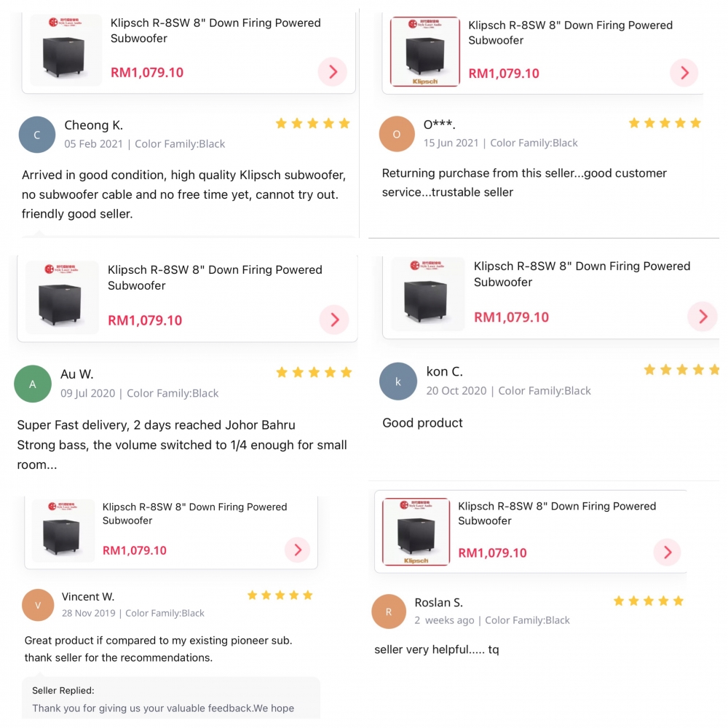Open product arrow above Cheong K. review

[x=333, y=72]
